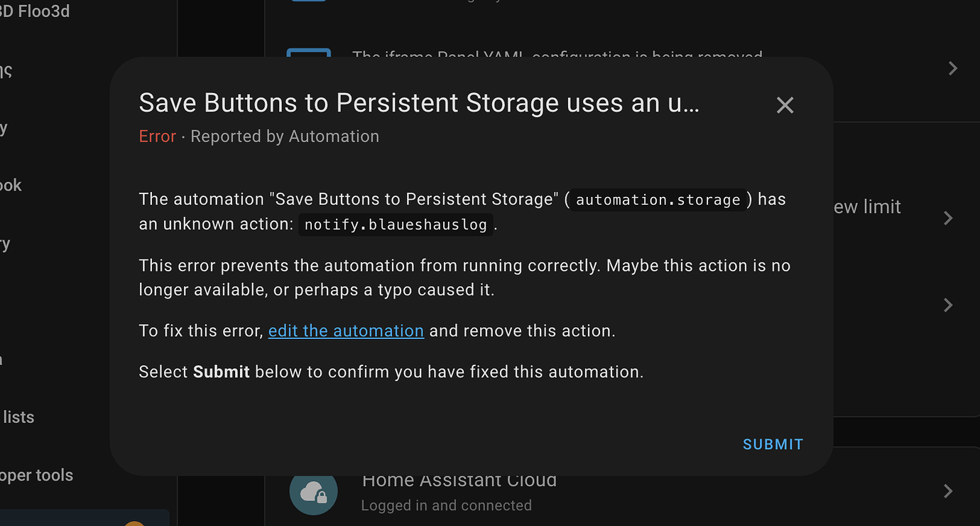
Task: Select the 'Logged in and connected' status text
Action: (446, 505)
